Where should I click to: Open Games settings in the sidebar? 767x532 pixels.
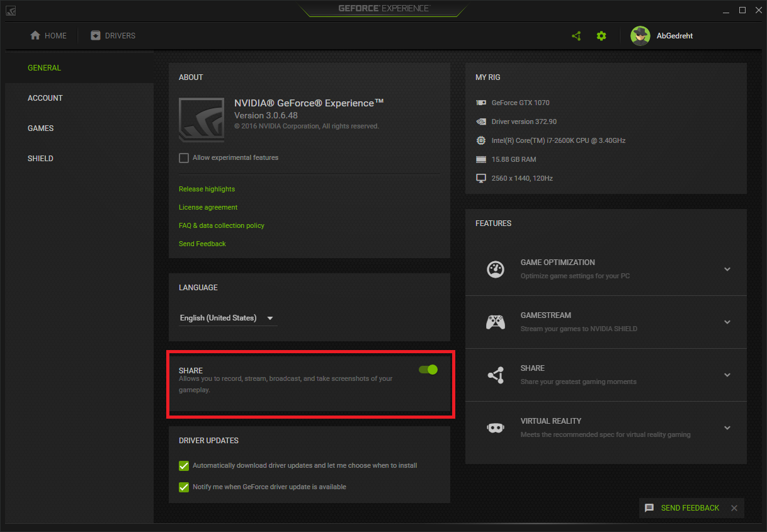pos(79,128)
